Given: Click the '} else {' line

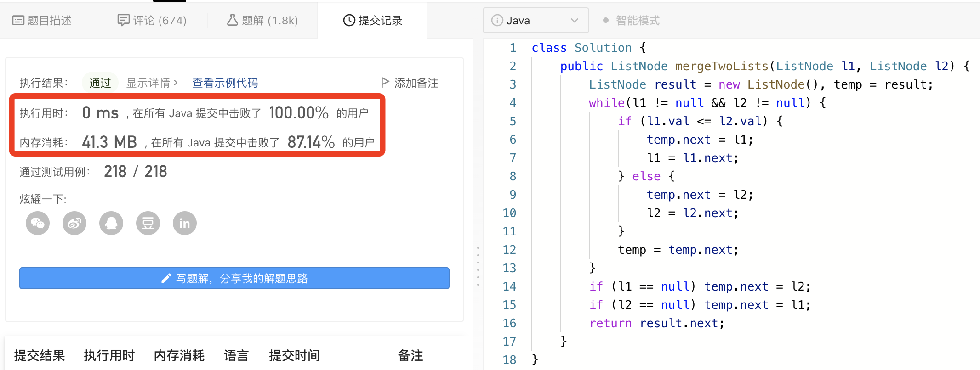Looking at the screenshot, I should coord(646,176).
